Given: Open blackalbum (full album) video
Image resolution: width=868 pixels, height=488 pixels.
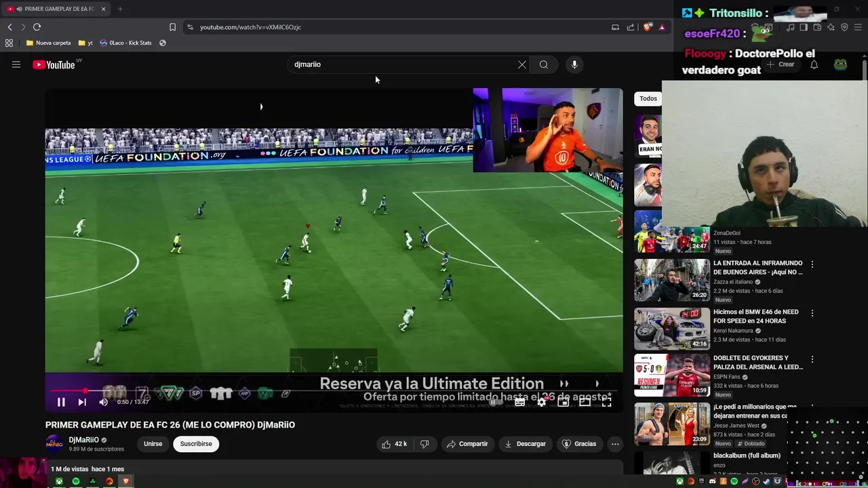Looking at the screenshot, I should point(747,455).
